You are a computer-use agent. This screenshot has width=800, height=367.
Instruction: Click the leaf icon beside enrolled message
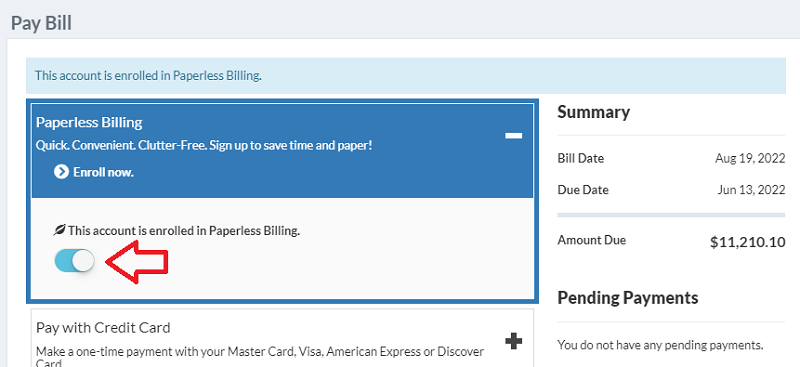(60, 230)
